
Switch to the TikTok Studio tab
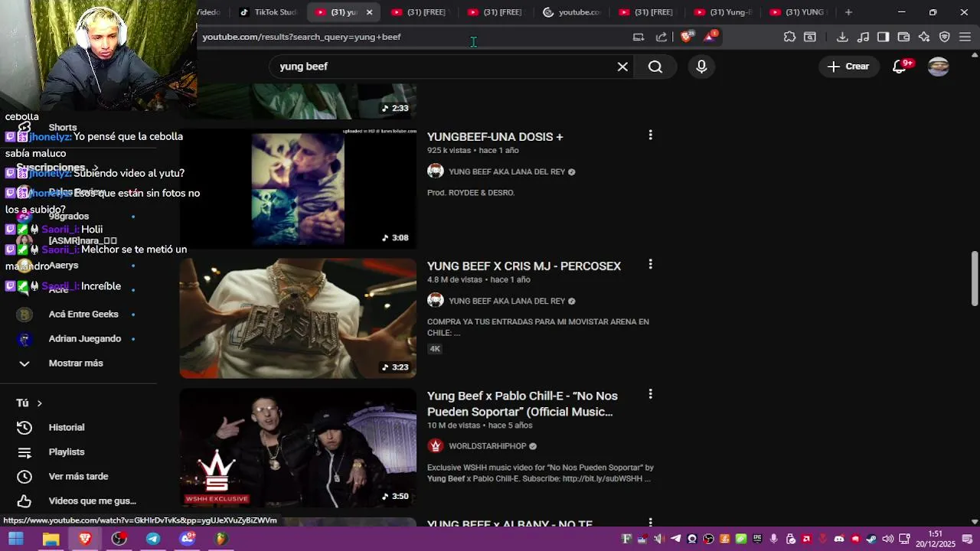click(266, 12)
